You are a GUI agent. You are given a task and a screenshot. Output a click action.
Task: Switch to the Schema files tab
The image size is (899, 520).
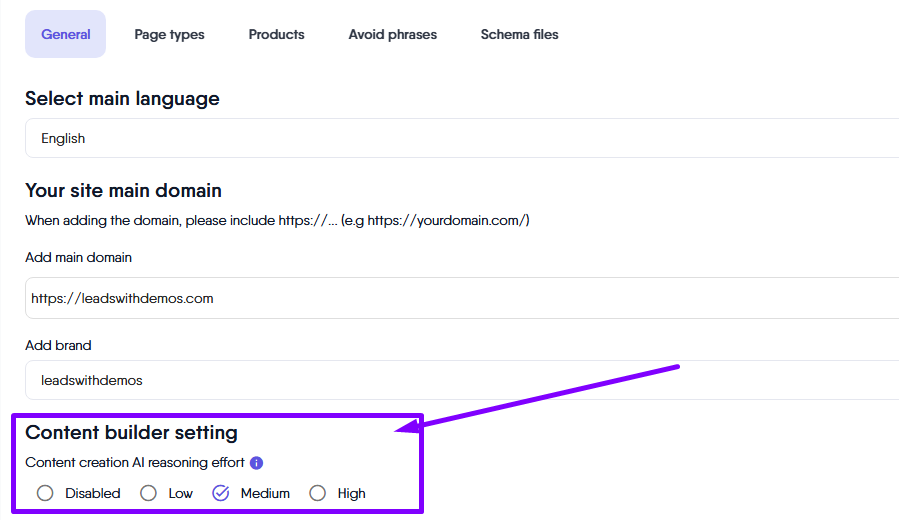coord(519,34)
